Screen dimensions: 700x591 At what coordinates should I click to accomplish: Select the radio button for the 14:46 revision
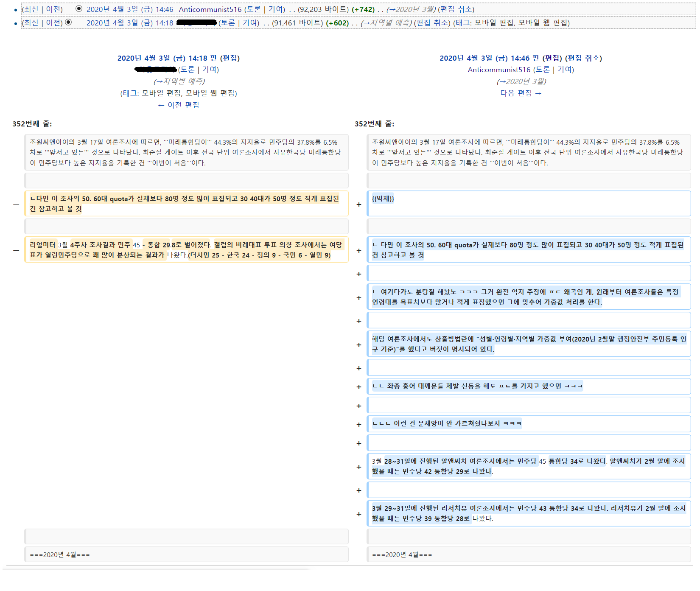pyautogui.click(x=78, y=8)
